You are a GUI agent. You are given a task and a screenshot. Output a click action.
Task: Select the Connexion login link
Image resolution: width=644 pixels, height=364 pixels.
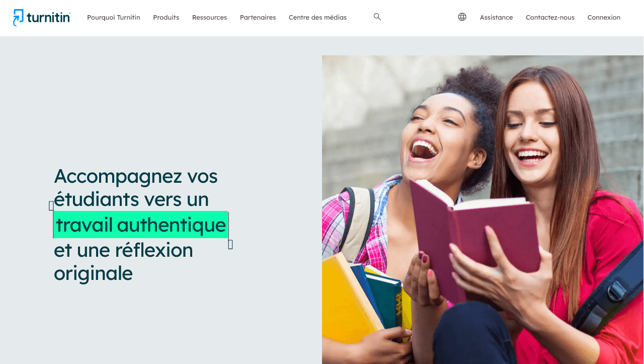pos(604,18)
